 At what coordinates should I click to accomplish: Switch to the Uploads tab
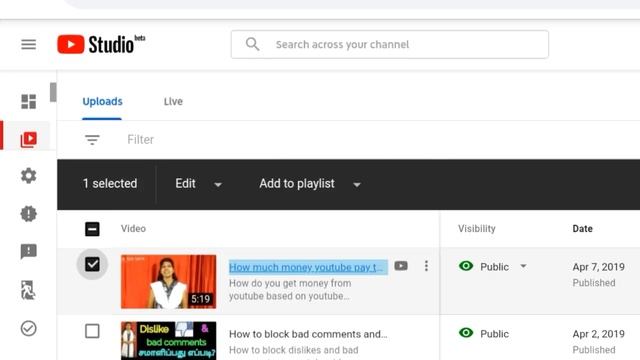pyautogui.click(x=102, y=101)
